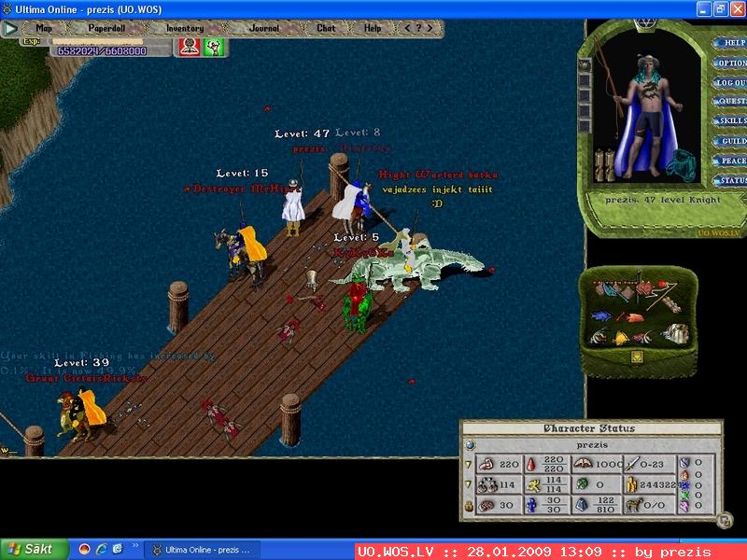Click the green-robed character on pier
The image size is (747, 560).
pyautogui.click(x=358, y=305)
